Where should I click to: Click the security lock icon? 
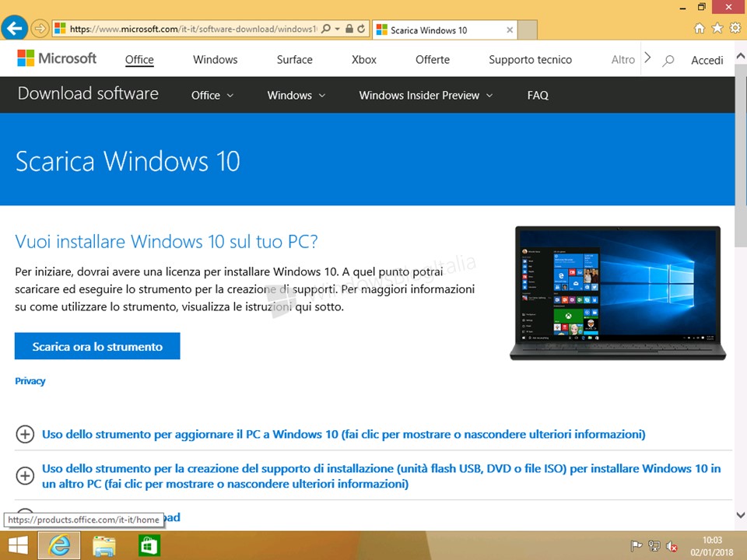pos(349,29)
